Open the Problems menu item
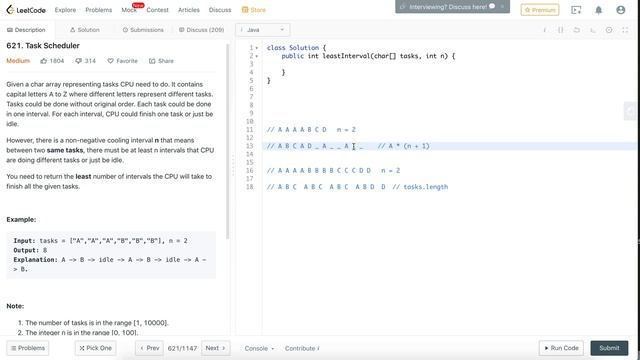Image resolution: width=640 pixels, height=360 pixels. click(x=98, y=10)
